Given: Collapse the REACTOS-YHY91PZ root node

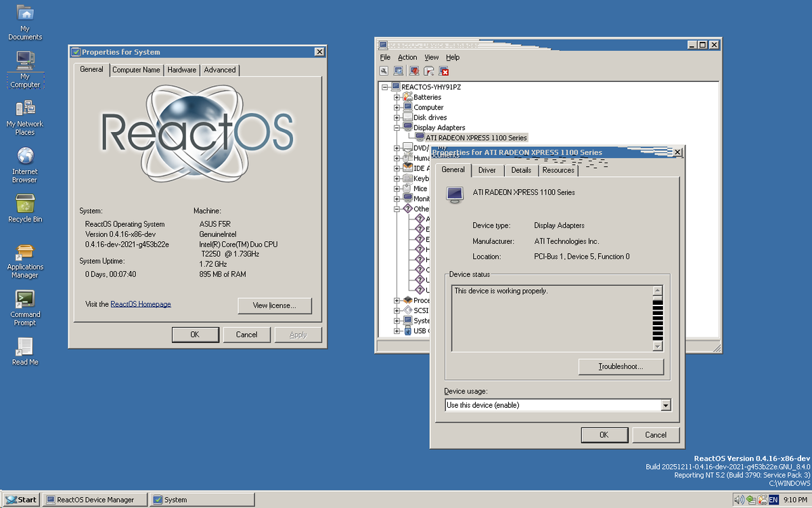Looking at the screenshot, I should 385,87.
